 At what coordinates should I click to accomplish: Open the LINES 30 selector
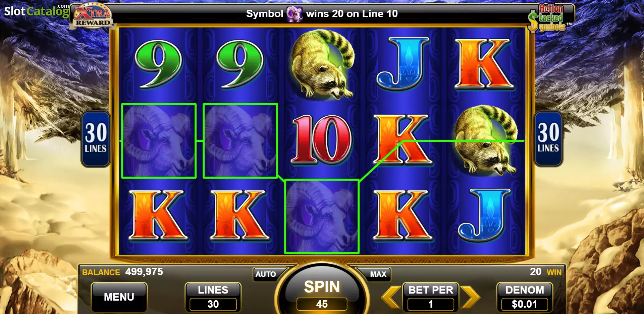tap(213, 297)
